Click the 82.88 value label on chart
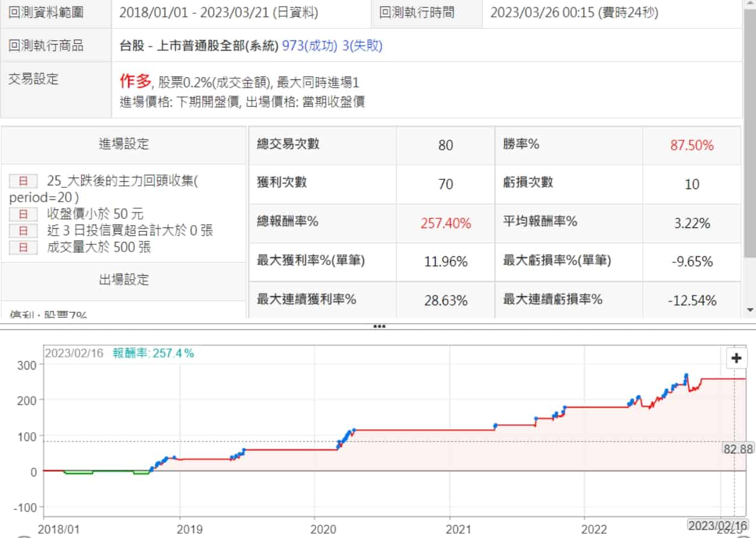The height and width of the screenshot is (538, 756). coord(738,448)
